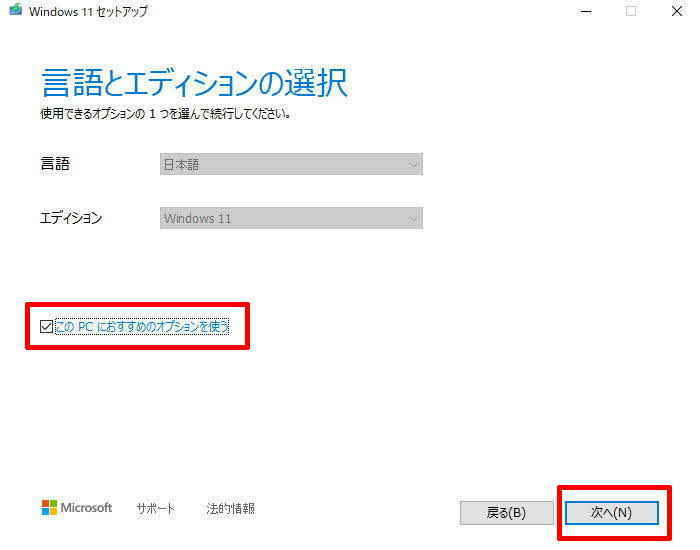Click the 言語 field label
Screen dimensions: 700x550
pyautogui.click(x=55, y=164)
